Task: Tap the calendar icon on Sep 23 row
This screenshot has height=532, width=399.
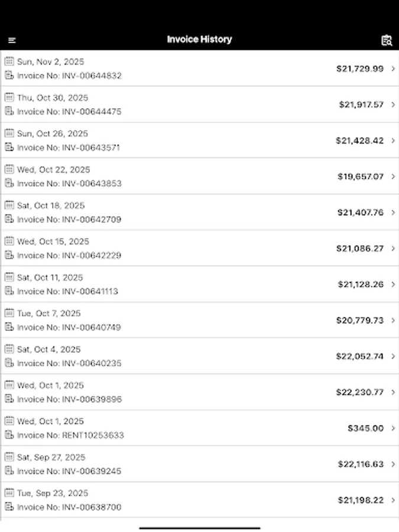Action: (x=9, y=493)
